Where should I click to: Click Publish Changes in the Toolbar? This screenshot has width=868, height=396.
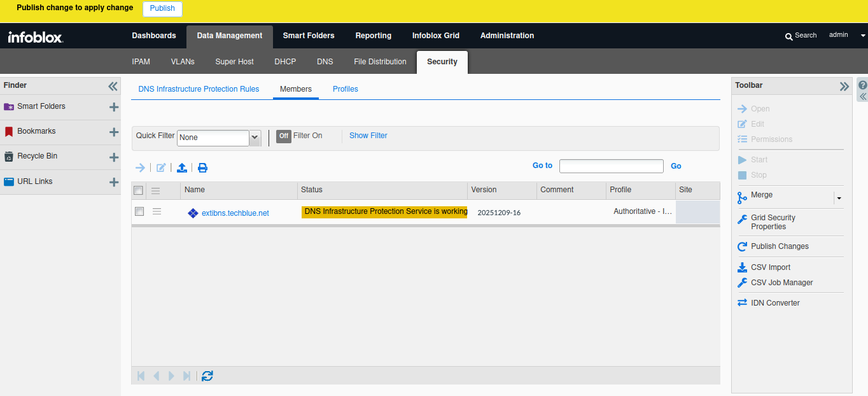click(x=779, y=246)
